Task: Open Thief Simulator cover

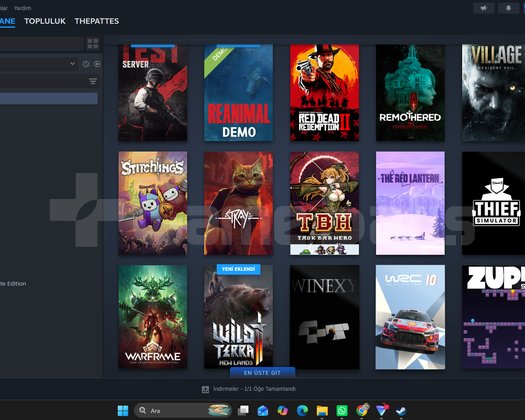Action: [x=494, y=203]
